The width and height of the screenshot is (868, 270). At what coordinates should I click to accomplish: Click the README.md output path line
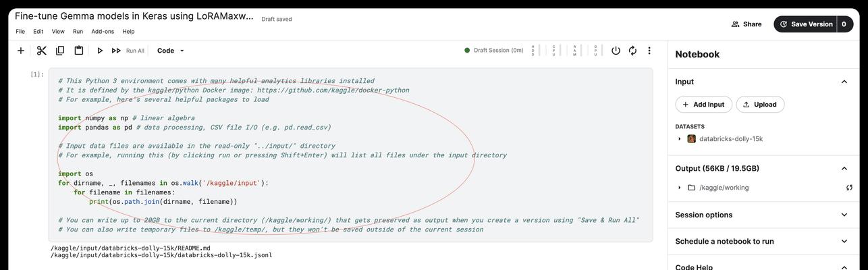(x=130, y=248)
